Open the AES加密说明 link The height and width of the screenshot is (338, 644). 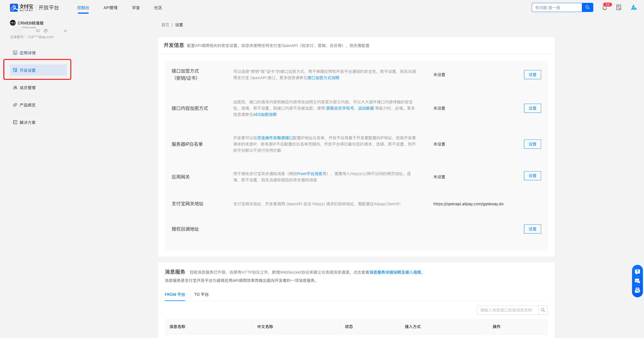[265, 114]
